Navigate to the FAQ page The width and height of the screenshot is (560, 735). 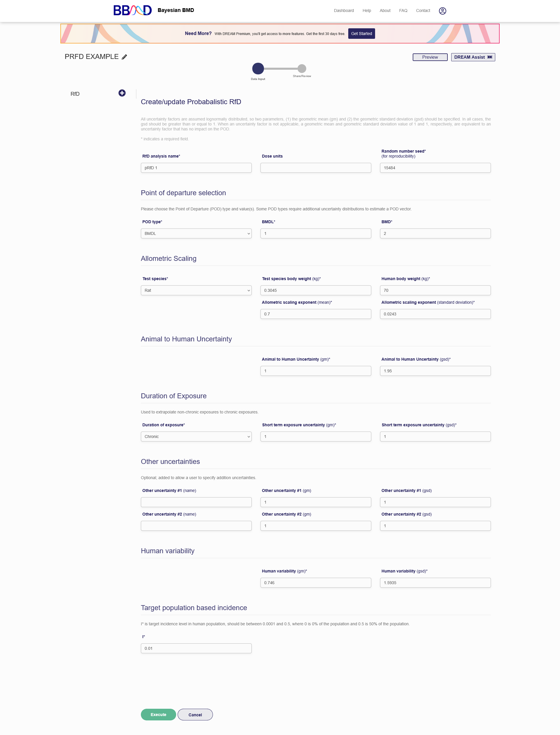403,11
